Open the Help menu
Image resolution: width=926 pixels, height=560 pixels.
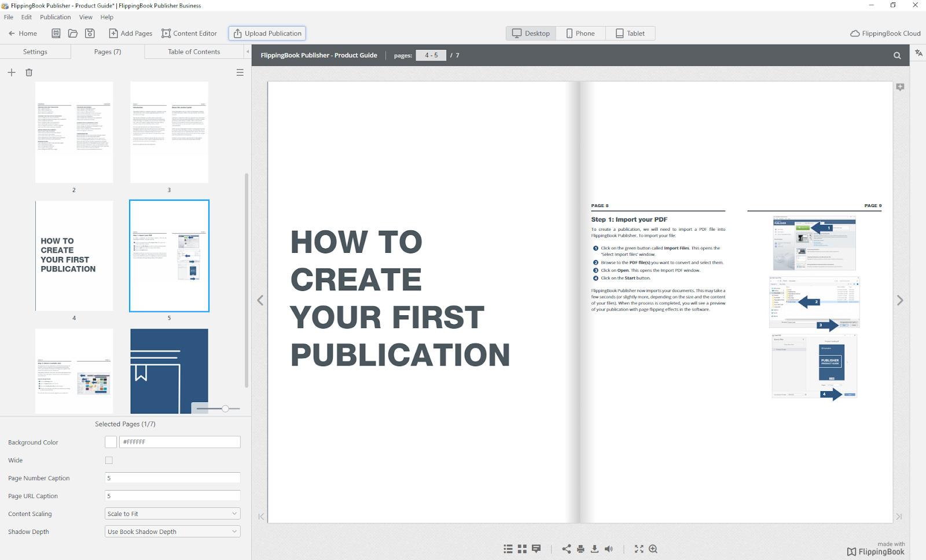pos(107,17)
